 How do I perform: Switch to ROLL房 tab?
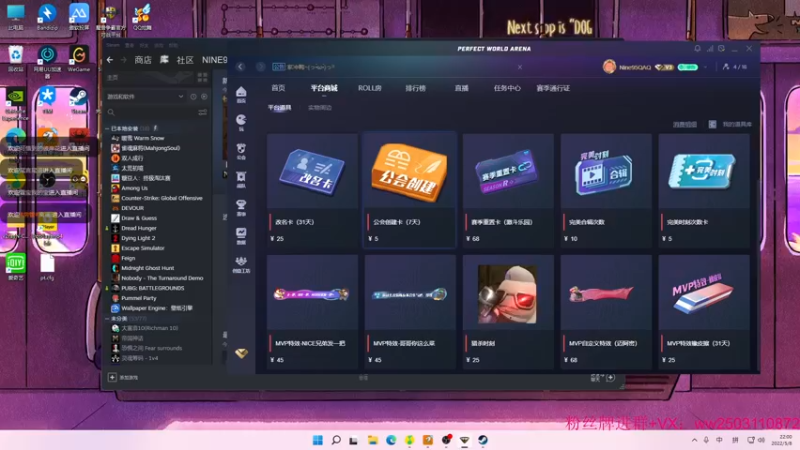pos(370,88)
